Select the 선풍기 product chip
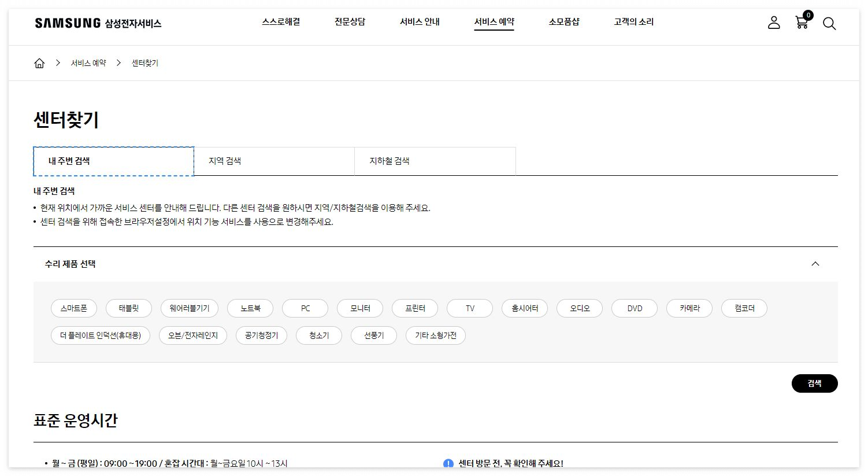868x476 pixels. [374, 335]
